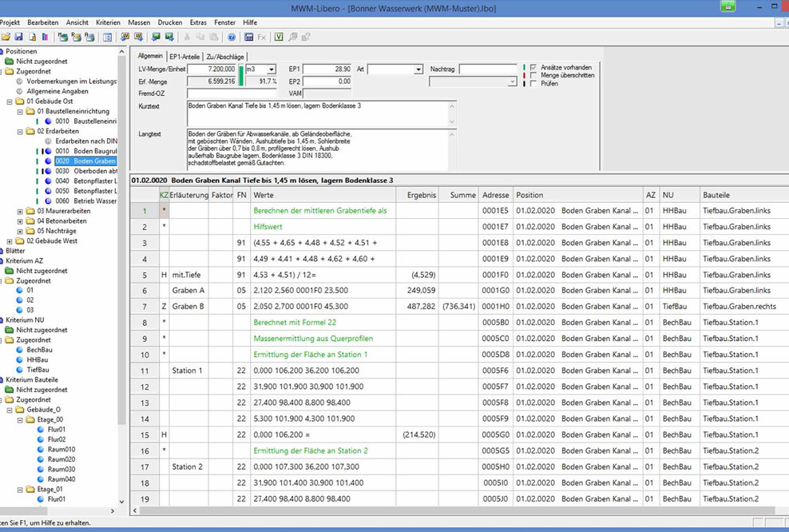Click the save diskette toolbar icon
This screenshot has width=789, height=532.
pyautogui.click(x=18, y=37)
